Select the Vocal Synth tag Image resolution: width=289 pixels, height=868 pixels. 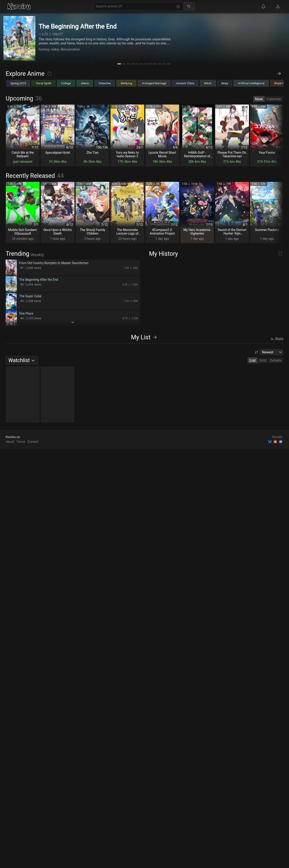(x=43, y=83)
